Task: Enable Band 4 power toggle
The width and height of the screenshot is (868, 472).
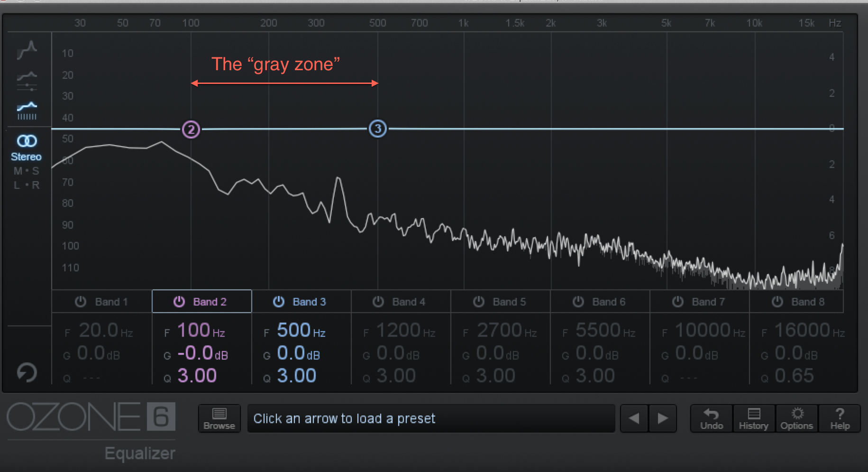Action: [x=378, y=302]
